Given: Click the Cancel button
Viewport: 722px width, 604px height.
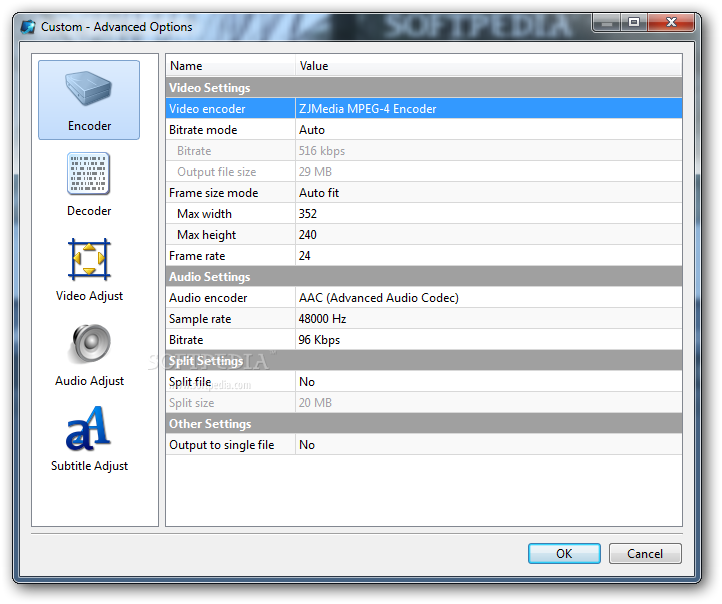Looking at the screenshot, I should pos(645,553).
